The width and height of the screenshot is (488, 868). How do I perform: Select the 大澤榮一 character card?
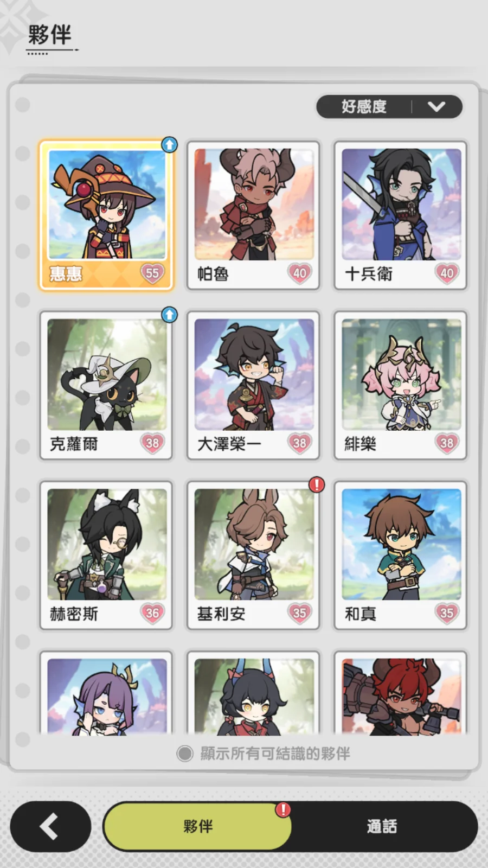253,386
